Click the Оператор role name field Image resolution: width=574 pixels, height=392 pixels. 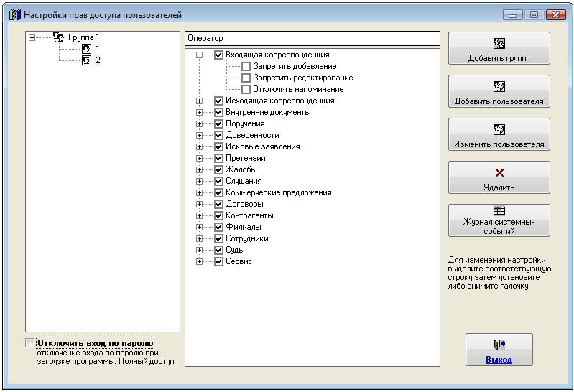click(x=313, y=38)
